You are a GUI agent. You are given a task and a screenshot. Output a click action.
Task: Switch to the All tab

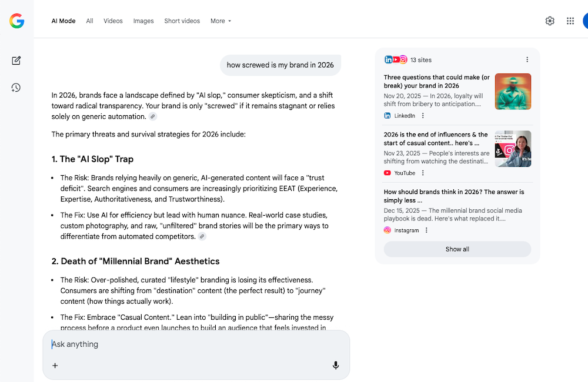[x=89, y=21]
